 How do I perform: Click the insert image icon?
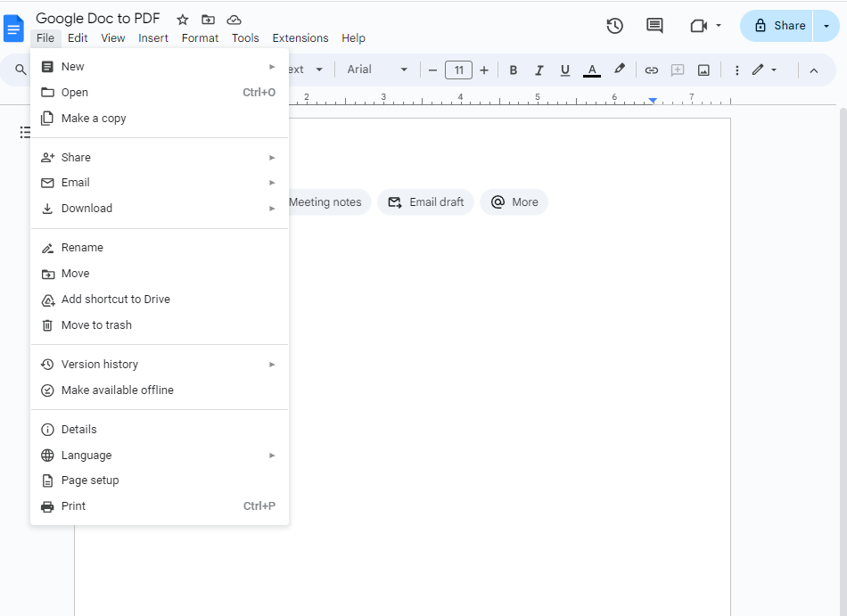pyautogui.click(x=703, y=70)
